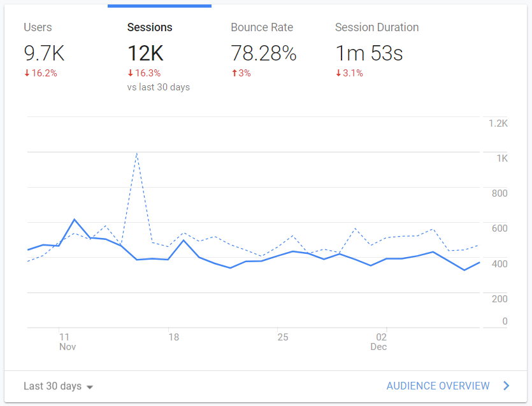Click the 'vs last 30 days' label
This screenshot has height=406, width=532.
[x=159, y=87]
